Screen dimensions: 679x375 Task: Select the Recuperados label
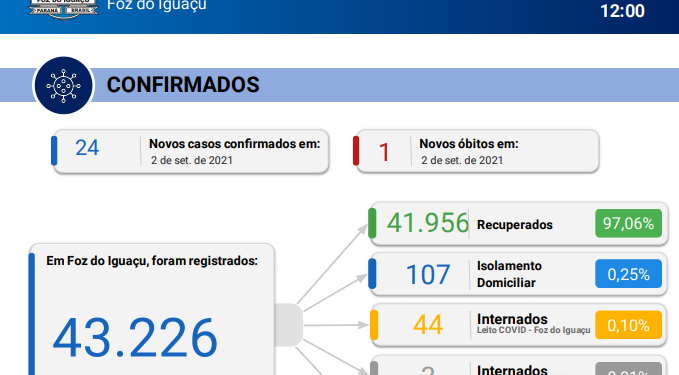click(x=514, y=225)
